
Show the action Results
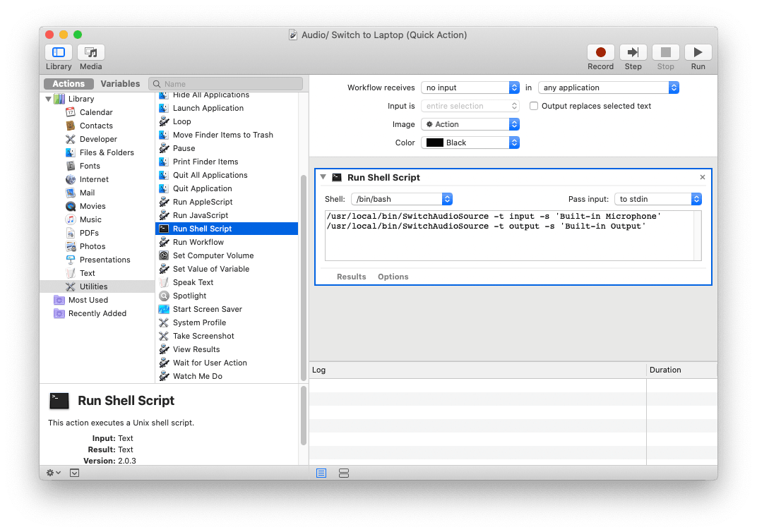coord(352,277)
